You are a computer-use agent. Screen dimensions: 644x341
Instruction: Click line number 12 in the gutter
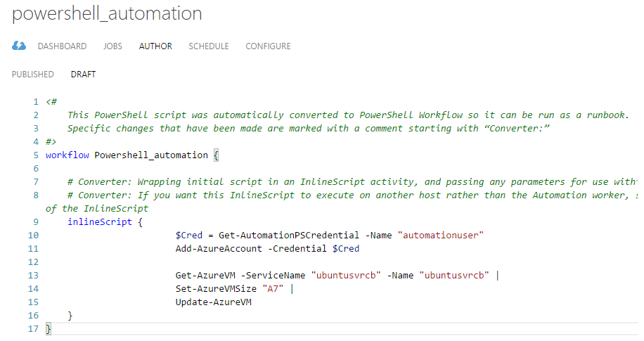(x=33, y=262)
